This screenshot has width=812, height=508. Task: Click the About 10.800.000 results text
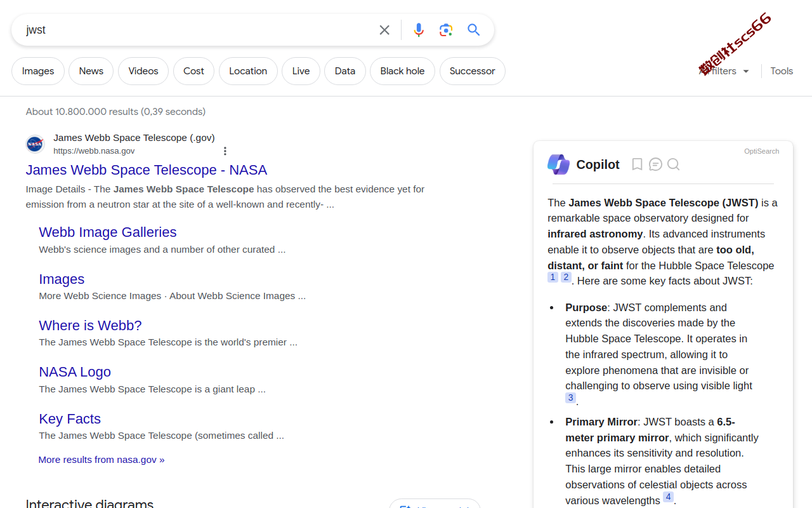point(115,112)
